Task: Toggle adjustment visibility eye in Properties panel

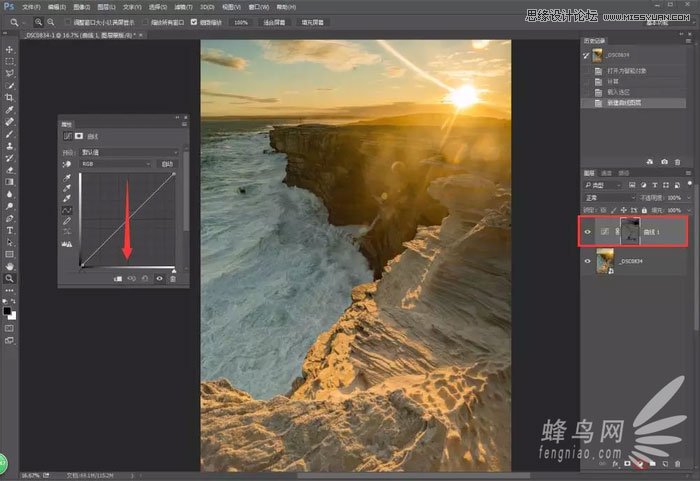Action: pyautogui.click(x=159, y=279)
